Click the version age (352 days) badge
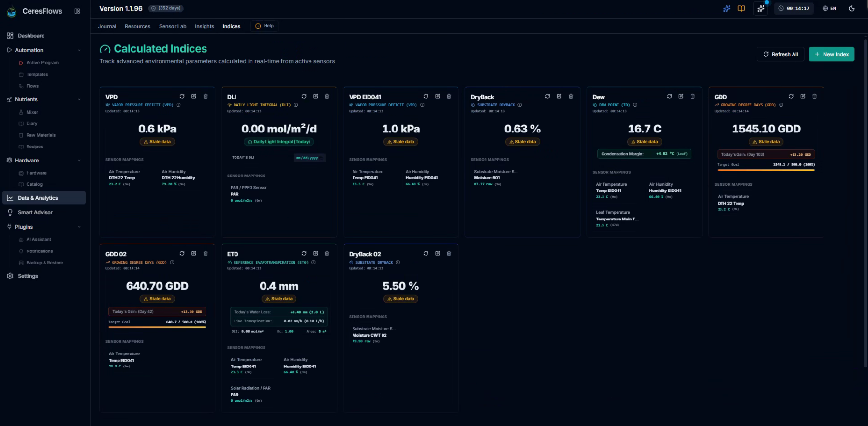This screenshot has width=868, height=426. [x=166, y=8]
